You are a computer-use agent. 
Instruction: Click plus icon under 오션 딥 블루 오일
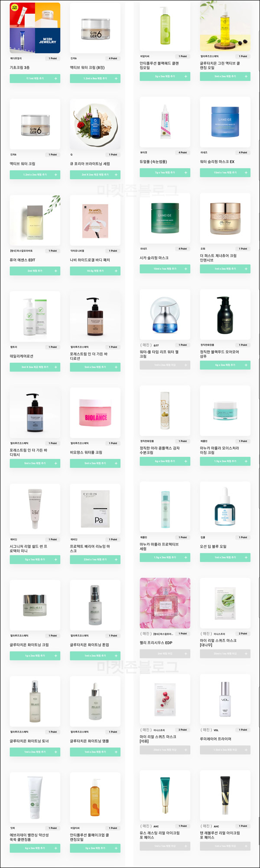[246, 557]
